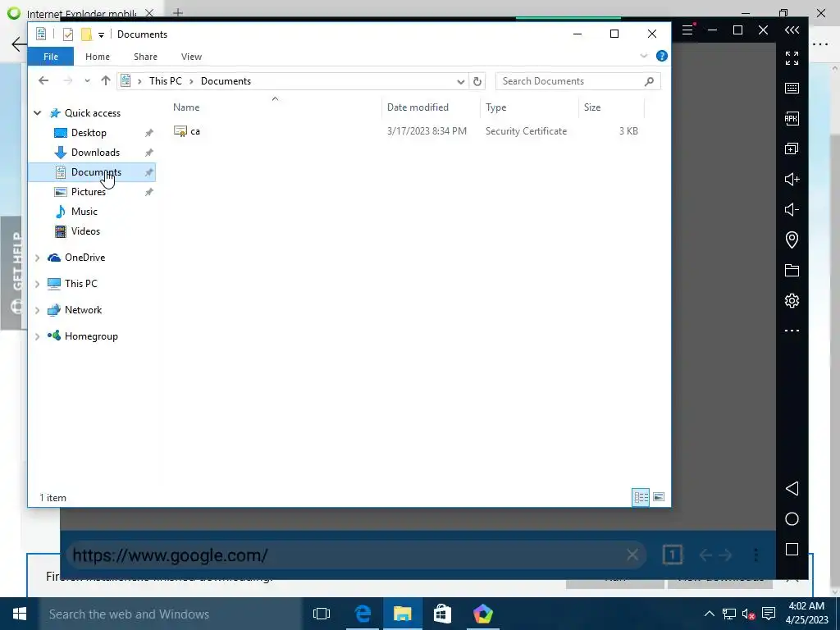Open the Home ribbon tab

[x=98, y=57]
